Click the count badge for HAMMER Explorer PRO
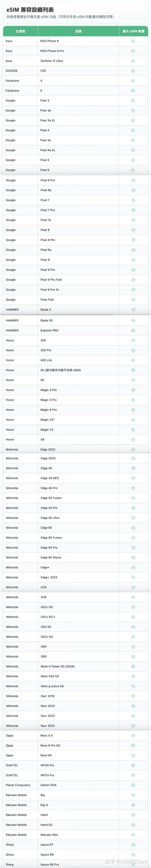 point(133,330)
